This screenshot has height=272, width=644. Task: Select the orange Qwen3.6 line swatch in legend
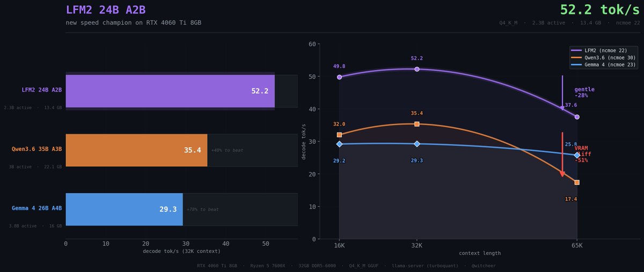tap(577, 57)
